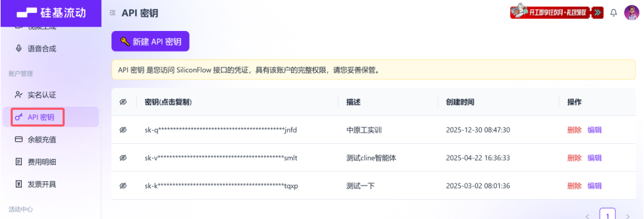Image resolution: width=644 pixels, height=219 pixels.
Task: Click the yellow API key notice
Action: (x=374, y=70)
